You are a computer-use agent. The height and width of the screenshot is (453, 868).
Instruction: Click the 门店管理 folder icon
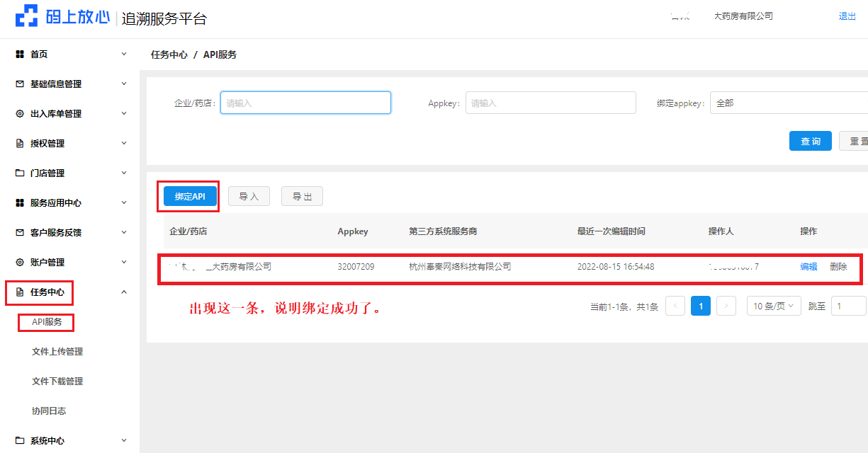tap(20, 173)
